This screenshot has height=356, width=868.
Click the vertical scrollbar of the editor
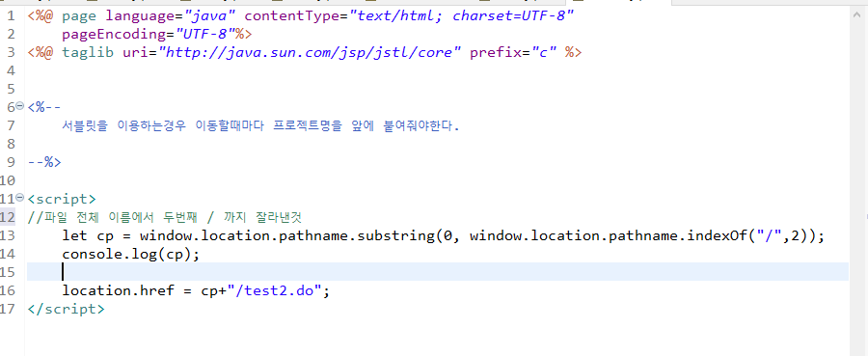point(858,180)
